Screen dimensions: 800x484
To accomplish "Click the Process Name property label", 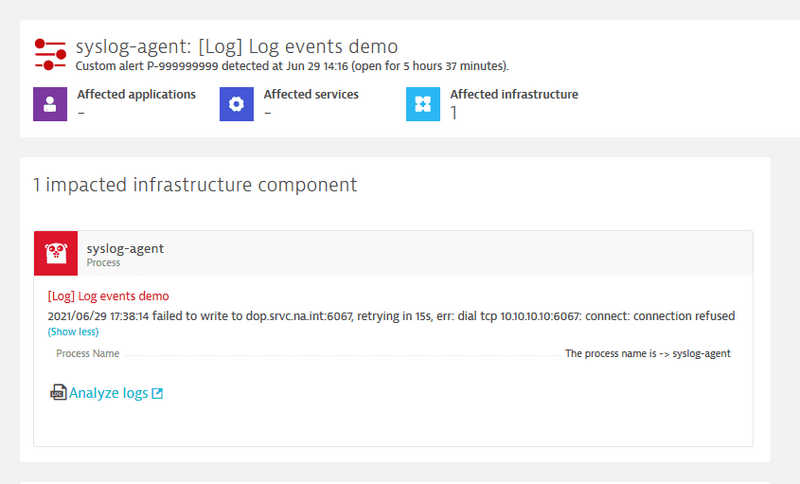I will (88, 354).
